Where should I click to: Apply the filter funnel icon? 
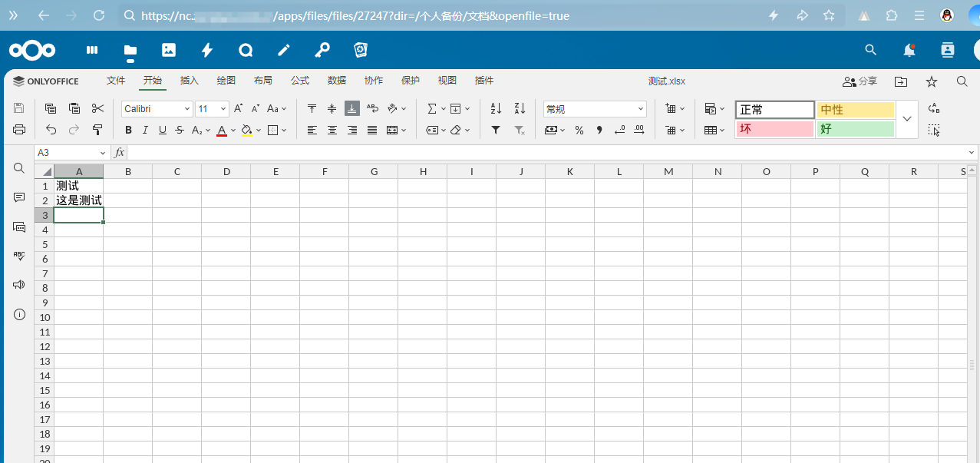point(496,130)
